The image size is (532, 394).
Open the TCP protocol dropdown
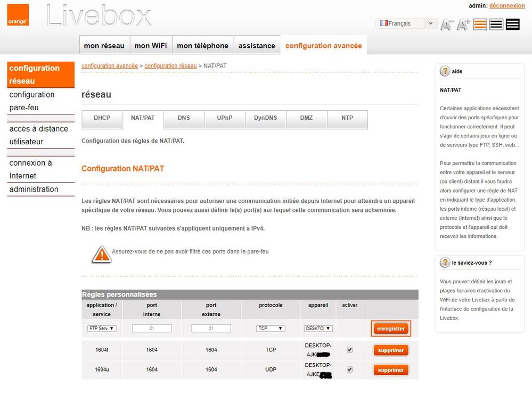271,328
